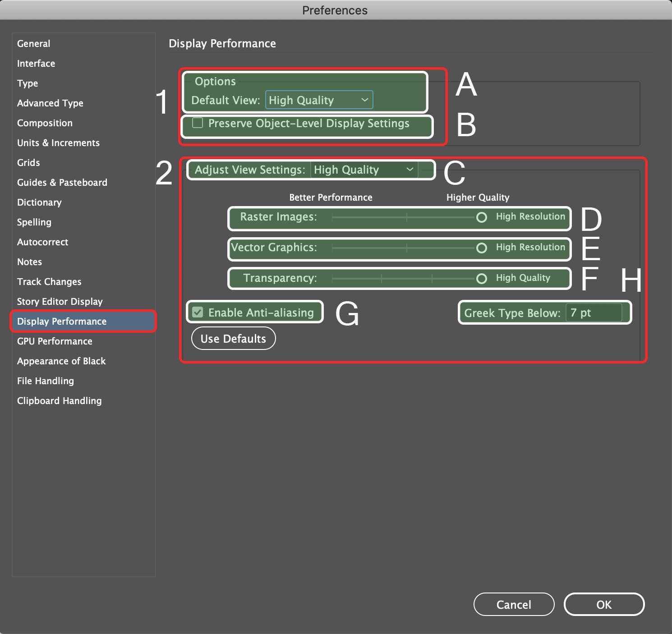Select Clipboard Handling in sidebar

click(59, 401)
